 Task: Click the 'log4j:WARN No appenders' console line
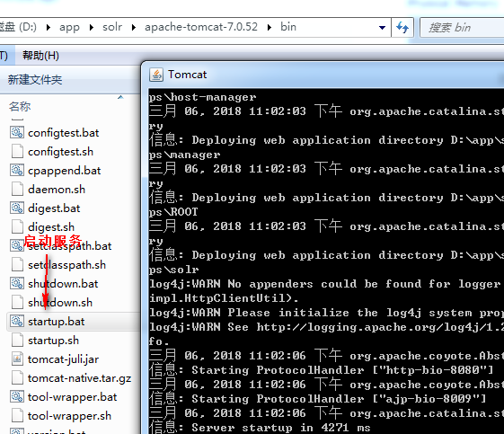coord(325,284)
